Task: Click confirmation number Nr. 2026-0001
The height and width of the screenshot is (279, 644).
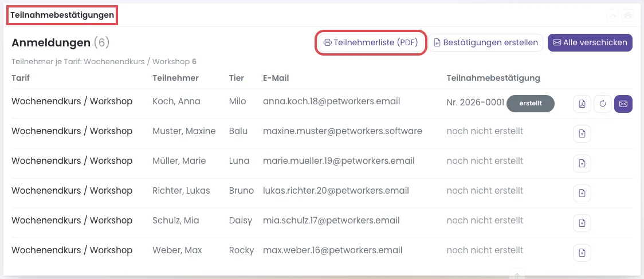Action: 475,104
